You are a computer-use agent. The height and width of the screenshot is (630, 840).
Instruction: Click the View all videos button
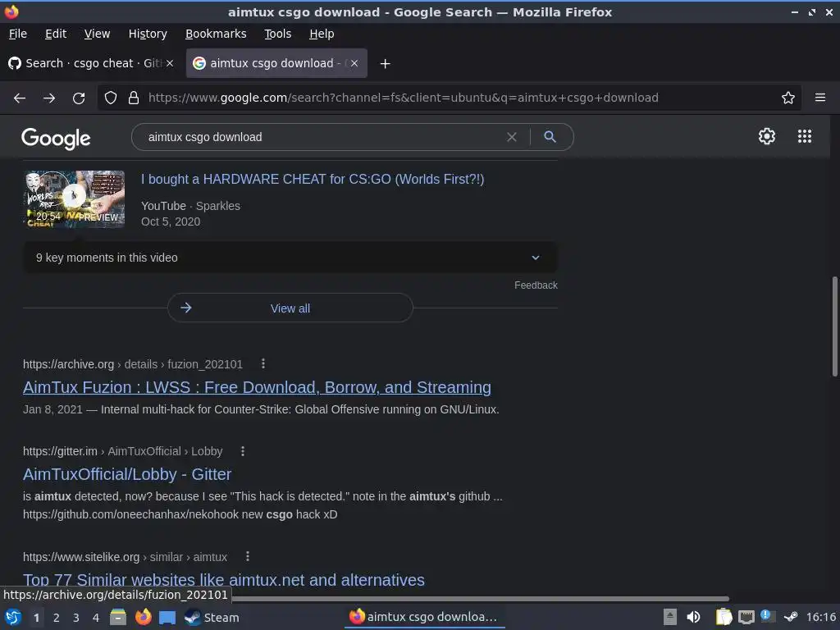290,308
